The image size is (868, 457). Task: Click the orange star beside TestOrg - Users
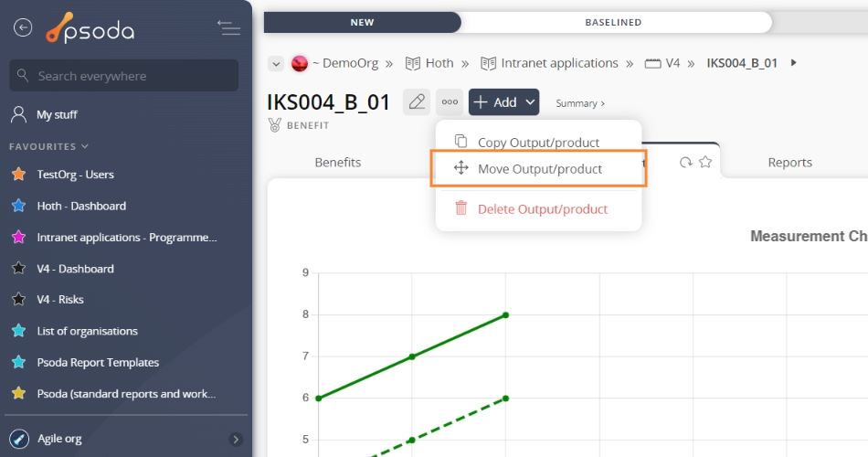pos(17,175)
